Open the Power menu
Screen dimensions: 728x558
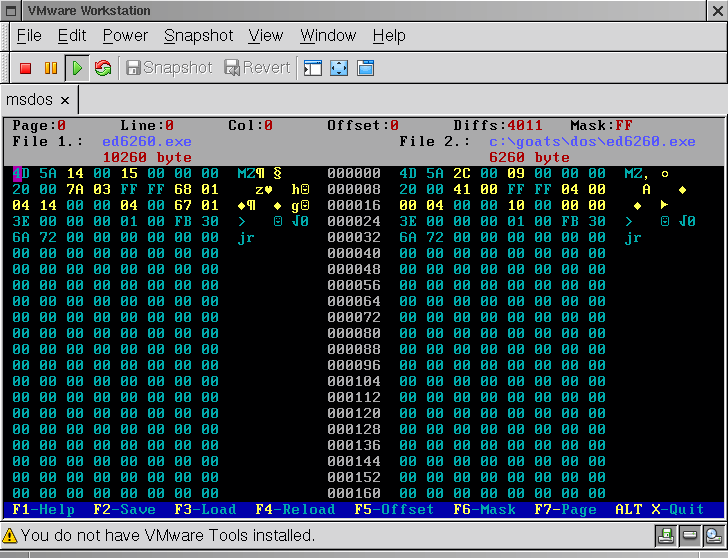coord(125,36)
